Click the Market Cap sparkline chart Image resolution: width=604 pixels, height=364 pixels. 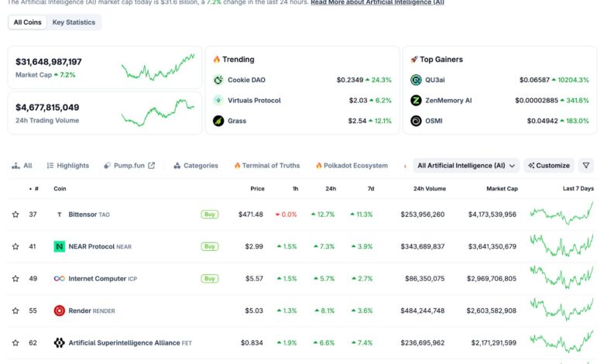[x=158, y=67]
